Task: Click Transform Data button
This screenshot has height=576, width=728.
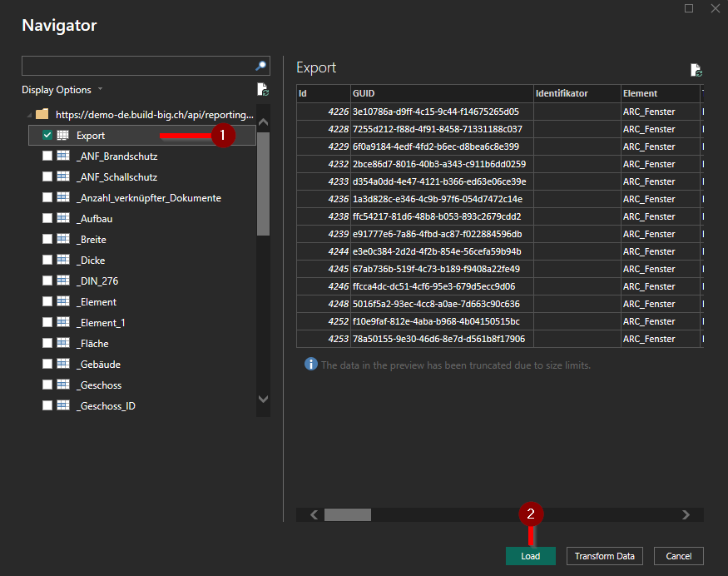Action: pyautogui.click(x=605, y=556)
